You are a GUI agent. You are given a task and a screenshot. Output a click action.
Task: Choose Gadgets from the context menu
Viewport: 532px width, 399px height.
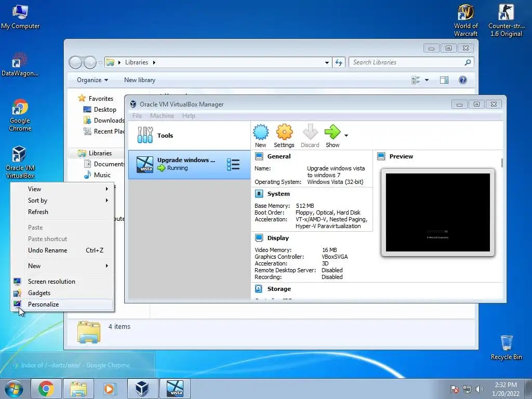(x=62, y=293)
